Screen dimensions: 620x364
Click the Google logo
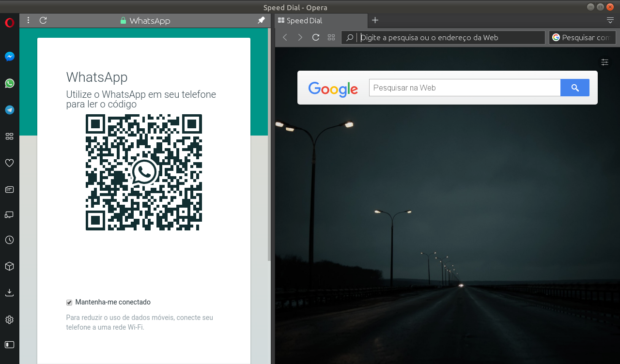point(333,89)
